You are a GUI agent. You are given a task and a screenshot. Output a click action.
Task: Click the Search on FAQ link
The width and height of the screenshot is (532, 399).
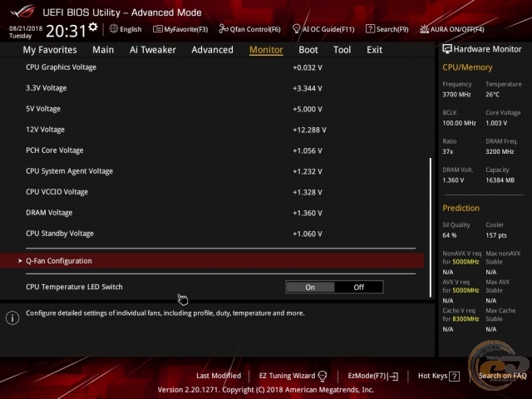coord(502,376)
